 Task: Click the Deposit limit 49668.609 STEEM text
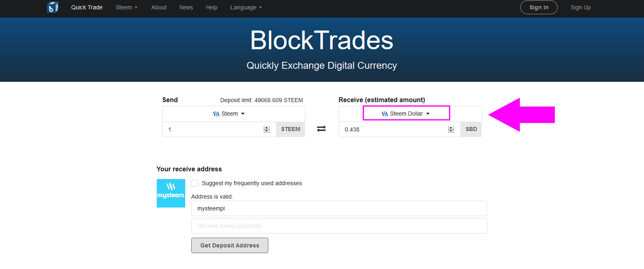click(261, 100)
